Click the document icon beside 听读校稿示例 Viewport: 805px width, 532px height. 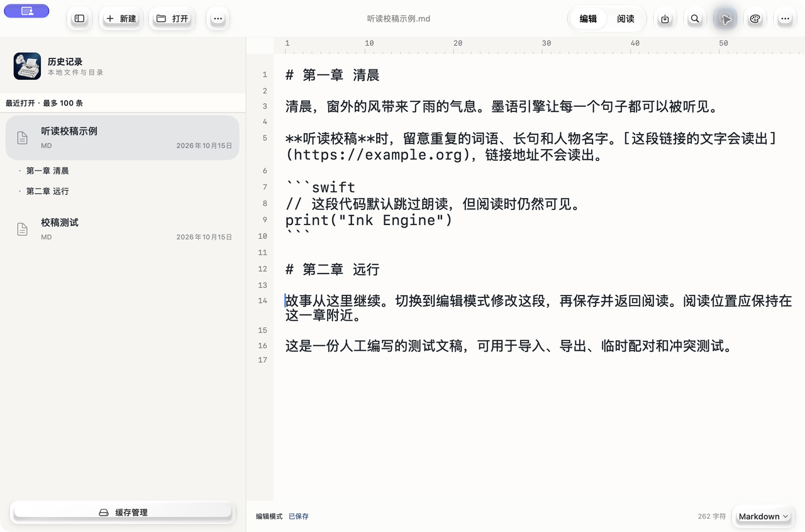(x=22, y=138)
